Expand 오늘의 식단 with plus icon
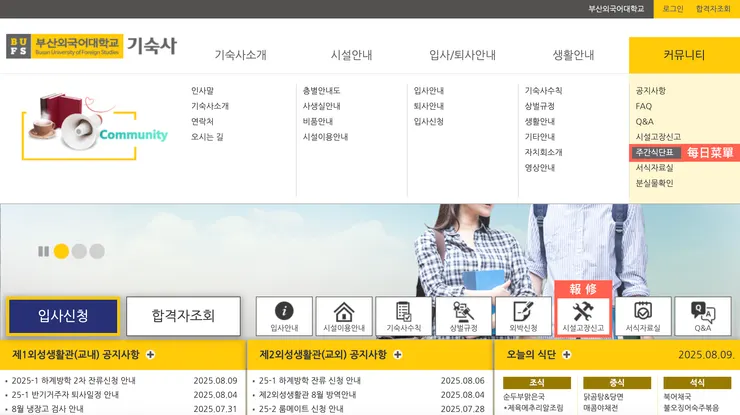The width and height of the screenshot is (740, 415). coord(567,355)
